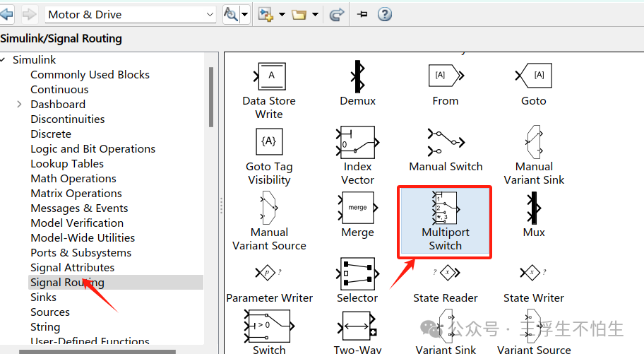Image resolution: width=644 pixels, height=354 pixels.
Task: Collapse the Simulink tree node
Action: tap(3, 60)
